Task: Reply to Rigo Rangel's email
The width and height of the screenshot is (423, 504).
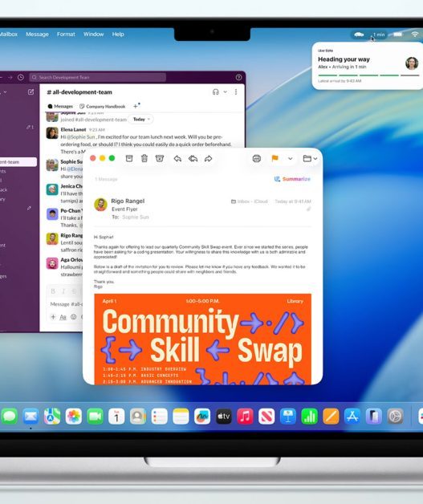Action: point(177,158)
